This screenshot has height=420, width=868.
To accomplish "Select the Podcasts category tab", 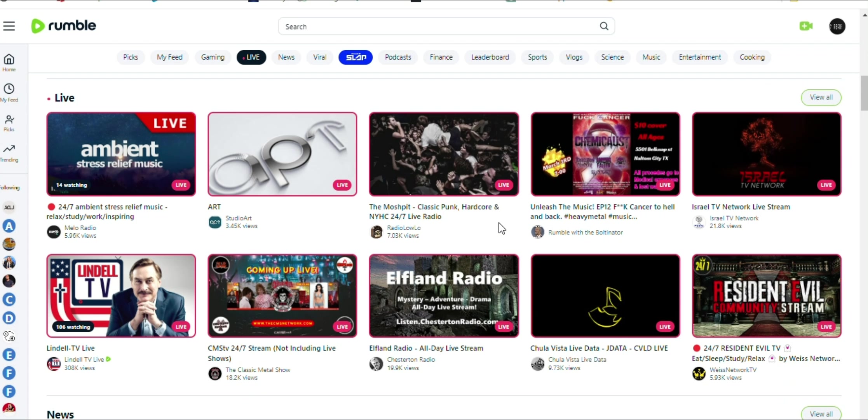I will point(398,57).
